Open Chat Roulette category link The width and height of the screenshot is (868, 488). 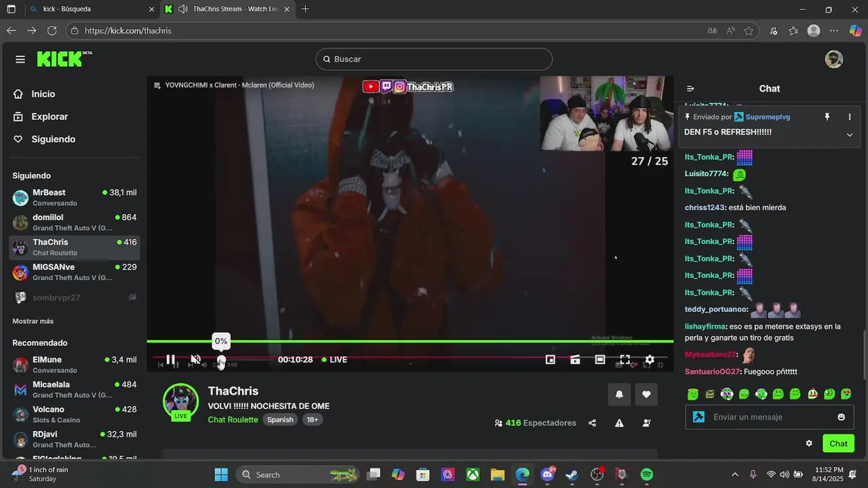point(233,420)
